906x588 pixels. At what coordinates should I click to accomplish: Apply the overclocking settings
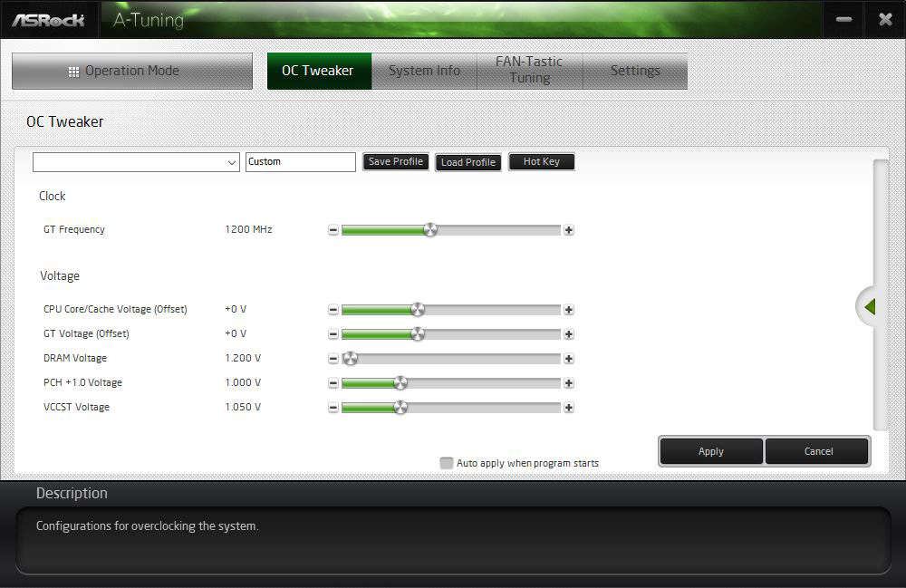tap(711, 451)
